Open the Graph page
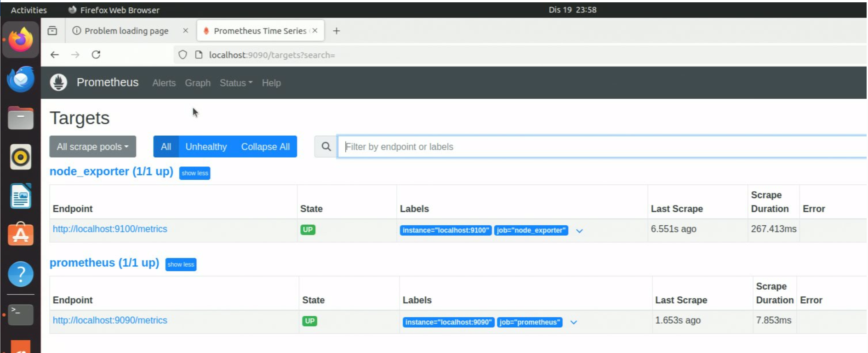The height and width of the screenshot is (353, 868). click(x=198, y=83)
